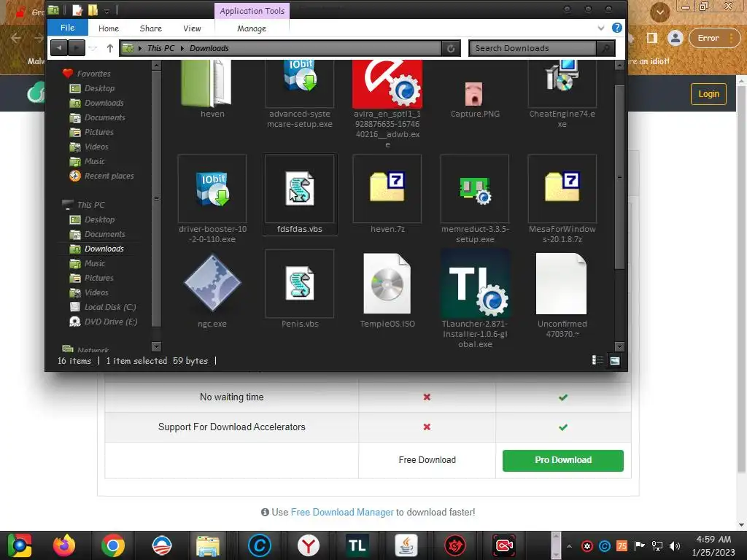
Task: Go forward with the Explorer forward arrow
Action: (76, 47)
